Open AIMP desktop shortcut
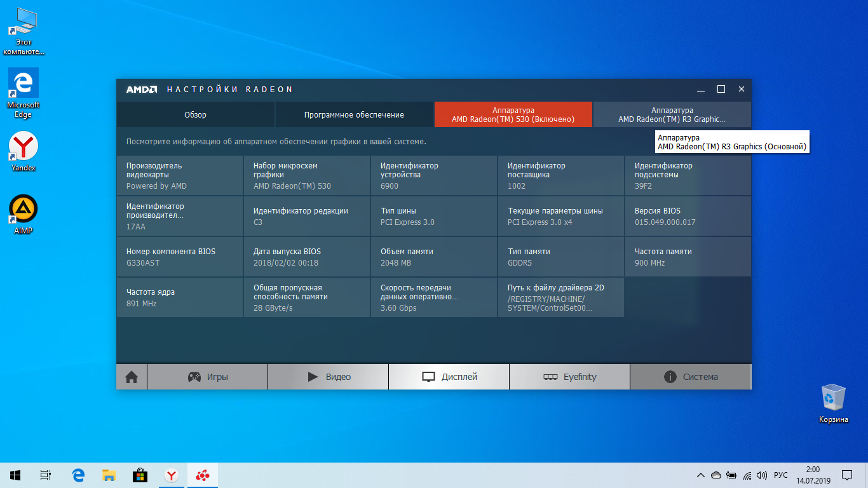 tap(24, 214)
